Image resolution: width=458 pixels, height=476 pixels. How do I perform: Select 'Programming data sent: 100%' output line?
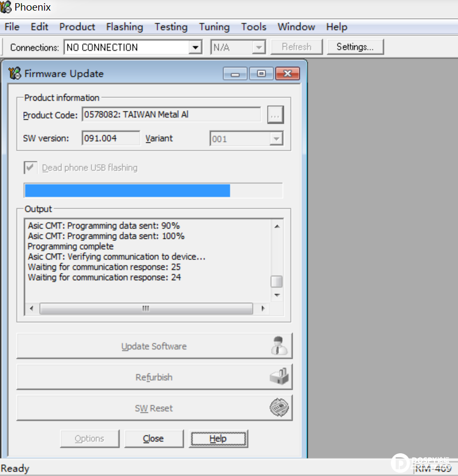pos(106,236)
